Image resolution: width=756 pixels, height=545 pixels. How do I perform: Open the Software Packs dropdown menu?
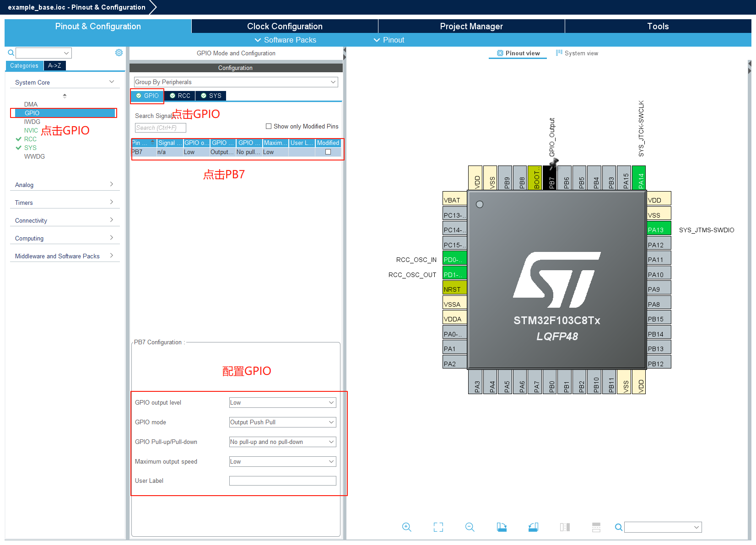285,40
